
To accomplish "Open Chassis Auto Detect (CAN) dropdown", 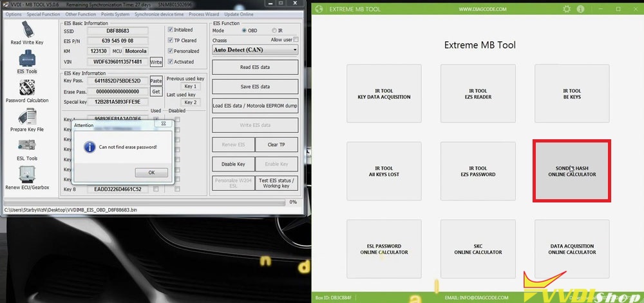I will [x=255, y=50].
